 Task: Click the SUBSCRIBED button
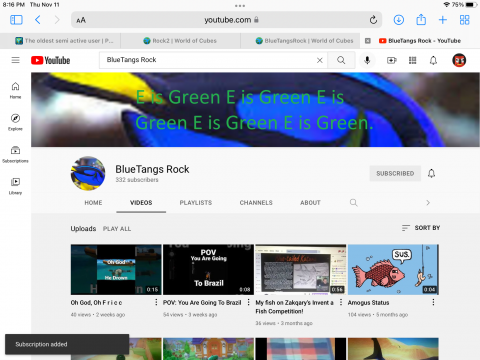(x=395, y=173)
